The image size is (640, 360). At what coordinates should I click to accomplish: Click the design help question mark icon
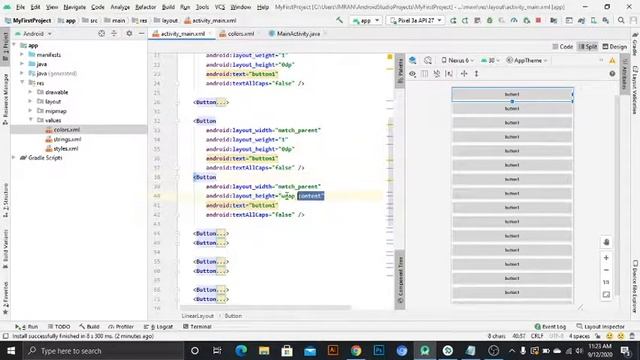coord(612,74)
